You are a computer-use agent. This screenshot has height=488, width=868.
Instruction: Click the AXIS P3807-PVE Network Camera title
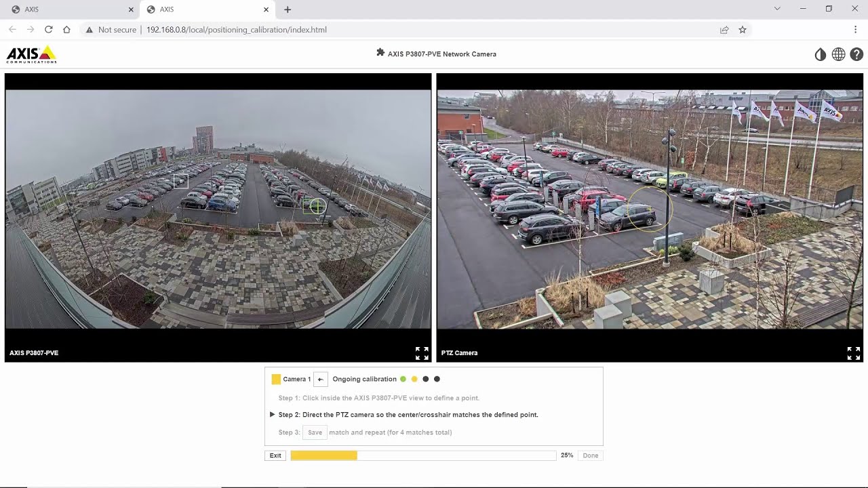coord(441,54)
